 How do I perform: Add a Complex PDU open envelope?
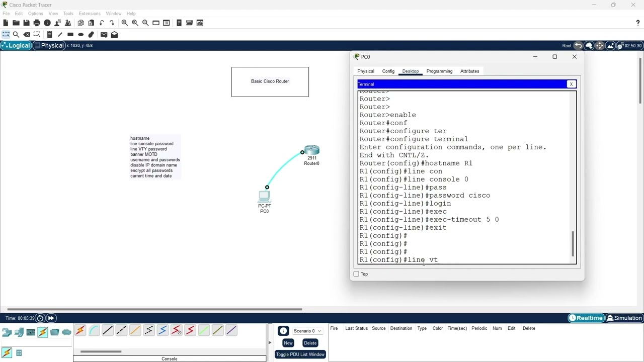[114, 35]
